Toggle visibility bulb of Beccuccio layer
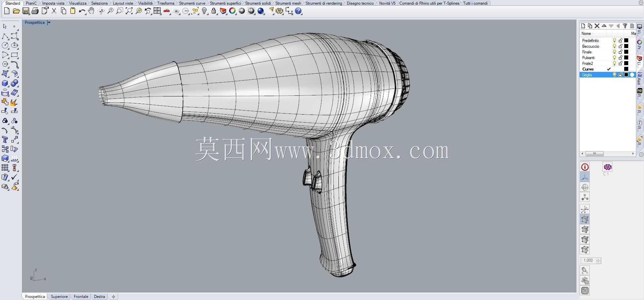644x300 pixels. 614,46
